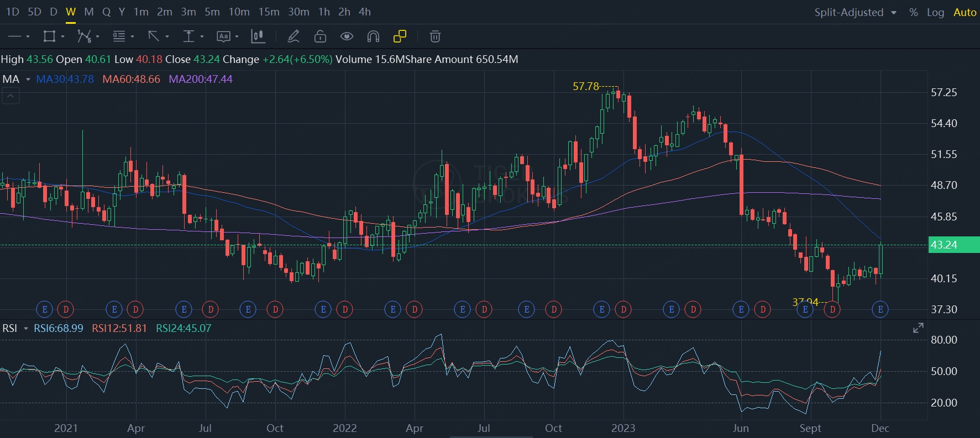This screenshot has height=438, width=980.
Task: Toggle magnet snap mode
Action: tap(373, 36)
